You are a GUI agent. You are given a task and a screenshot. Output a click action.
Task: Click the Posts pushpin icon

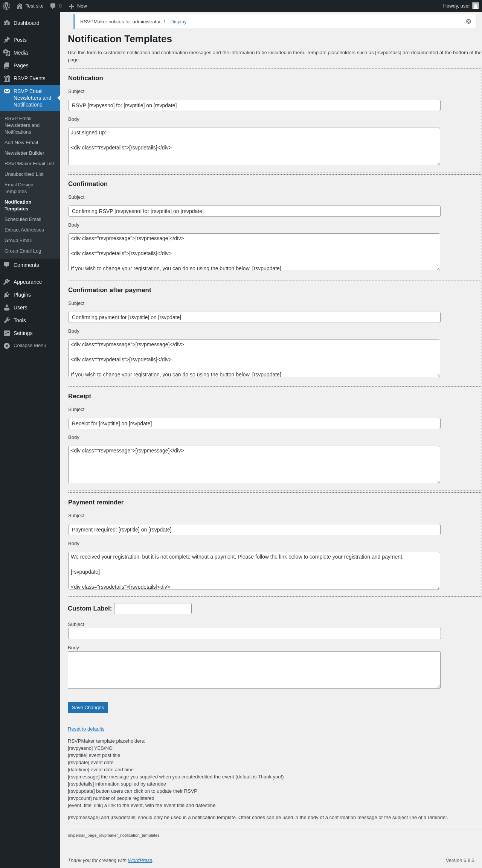coord(7,40)
